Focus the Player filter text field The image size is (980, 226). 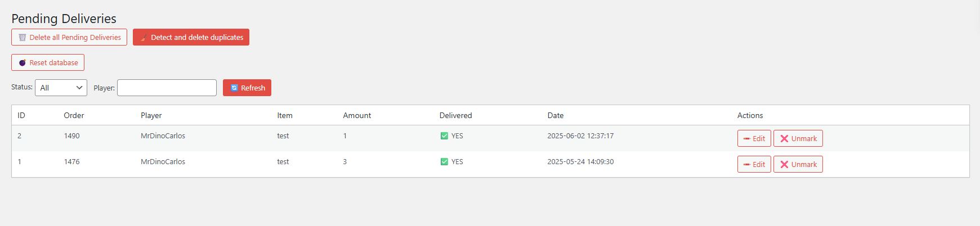click(x=167, y=88)
